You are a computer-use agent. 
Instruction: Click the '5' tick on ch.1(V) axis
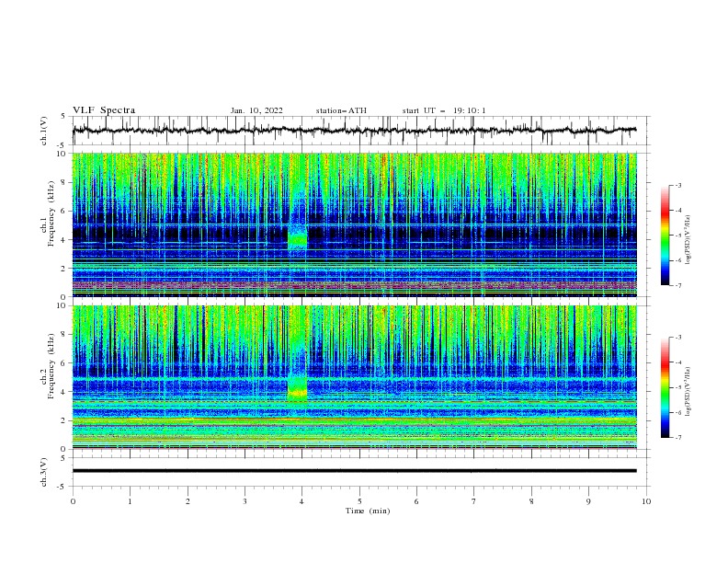tap(63, 117)
